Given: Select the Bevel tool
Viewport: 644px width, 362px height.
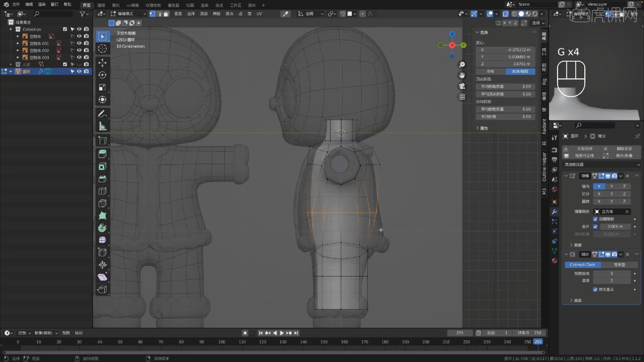Looking at the screenshot, I should [103, 179].
